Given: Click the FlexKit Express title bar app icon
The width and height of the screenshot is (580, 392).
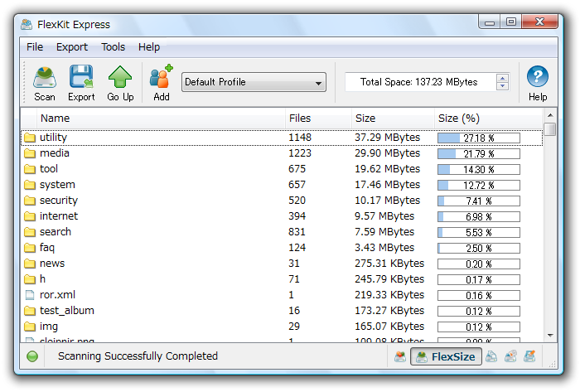Looking at the screenshot, I should click(27, 24).
